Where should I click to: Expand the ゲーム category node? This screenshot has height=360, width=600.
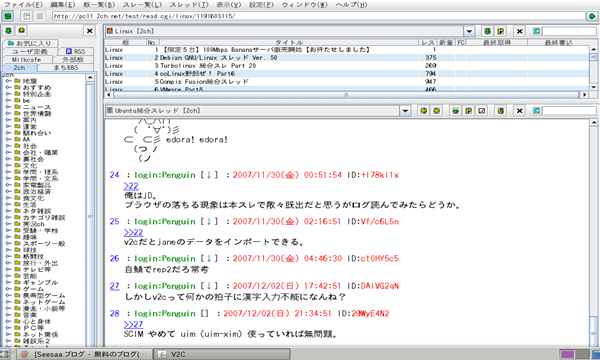tap(8, 289)
